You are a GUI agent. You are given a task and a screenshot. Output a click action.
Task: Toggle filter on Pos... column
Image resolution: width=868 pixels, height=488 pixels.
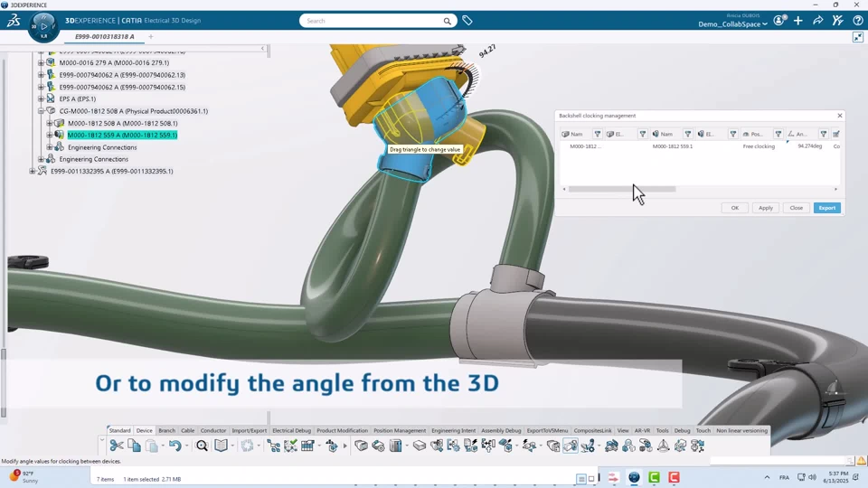(x=778, y=134)
